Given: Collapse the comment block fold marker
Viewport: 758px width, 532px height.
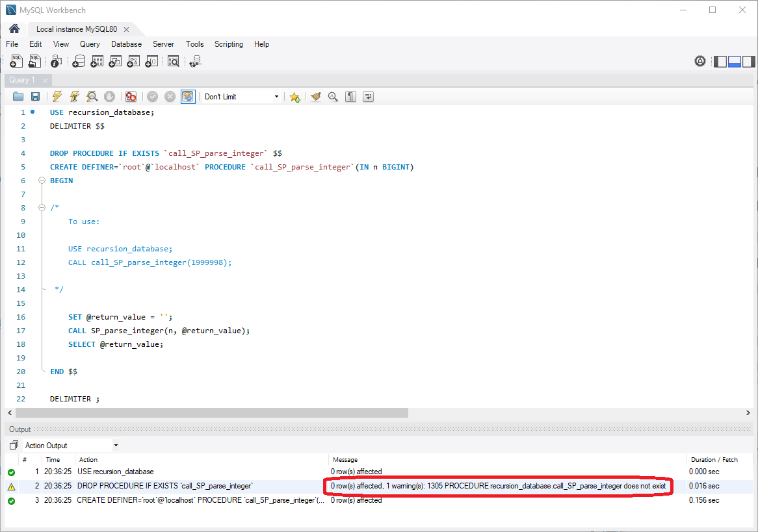Looking at the screenshot, I should (42, 208).
